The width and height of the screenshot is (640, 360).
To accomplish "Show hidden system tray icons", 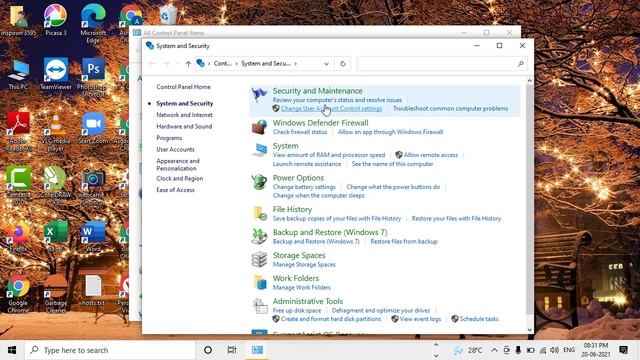I will pos(494,350).
